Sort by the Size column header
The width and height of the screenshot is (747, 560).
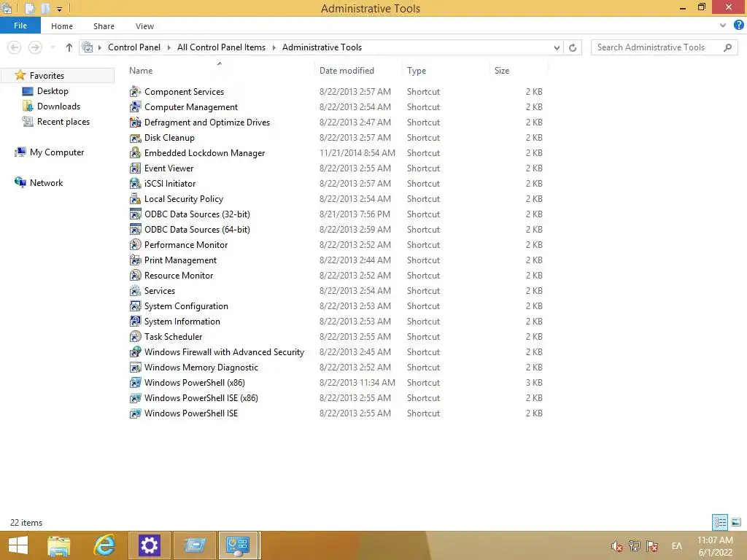502,71
